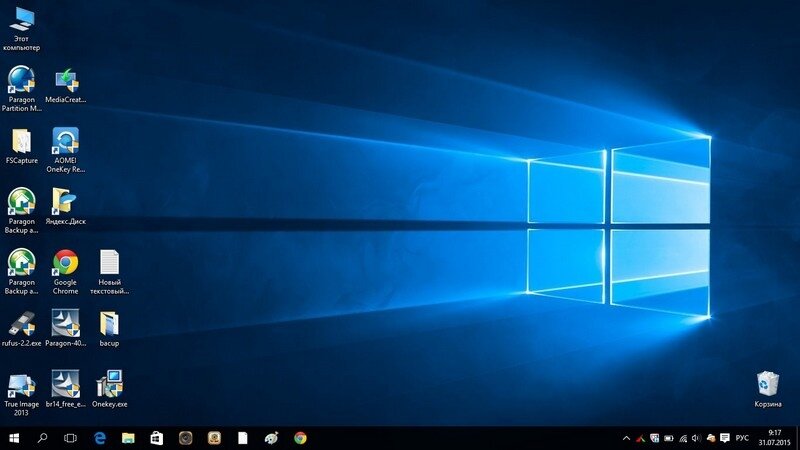Open the Яндекс.Диск desktop shortcut
The height and width of the screenshot is (450, 800).
pyautogui.click(x=65, y=207)
